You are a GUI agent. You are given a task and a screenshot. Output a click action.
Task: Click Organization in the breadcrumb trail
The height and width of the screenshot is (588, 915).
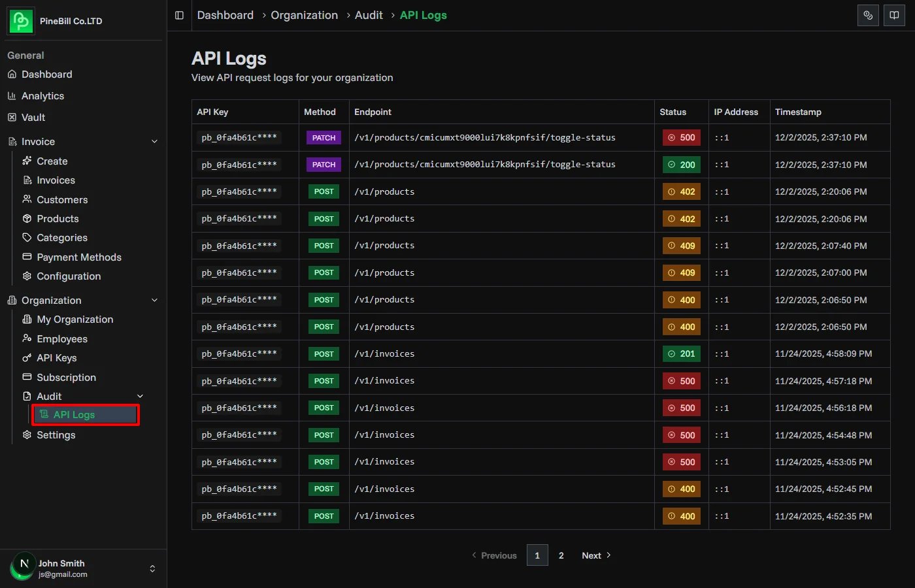[x=305, y=14]
